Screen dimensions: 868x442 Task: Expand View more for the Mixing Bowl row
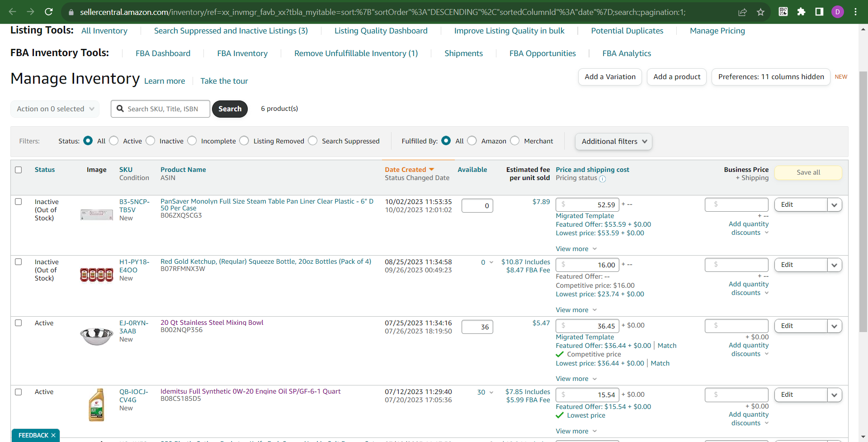pyautogui.click(x=576, y=379)
